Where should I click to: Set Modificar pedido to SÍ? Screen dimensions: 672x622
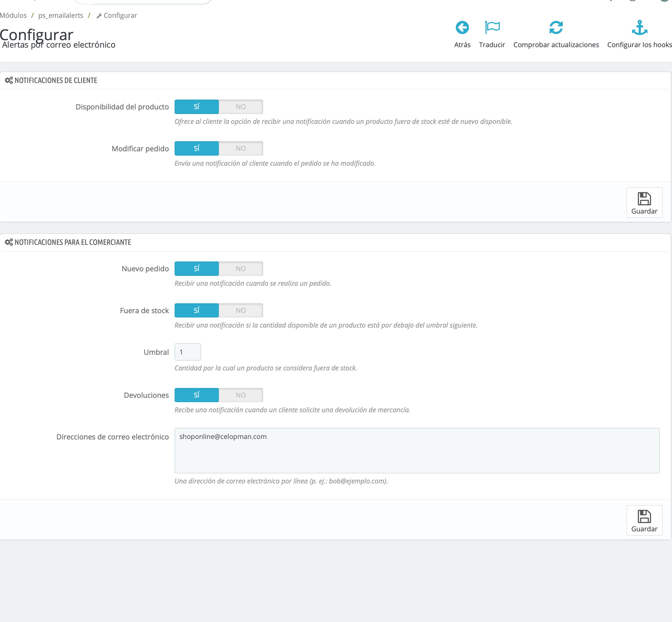[x=197, y=148]
